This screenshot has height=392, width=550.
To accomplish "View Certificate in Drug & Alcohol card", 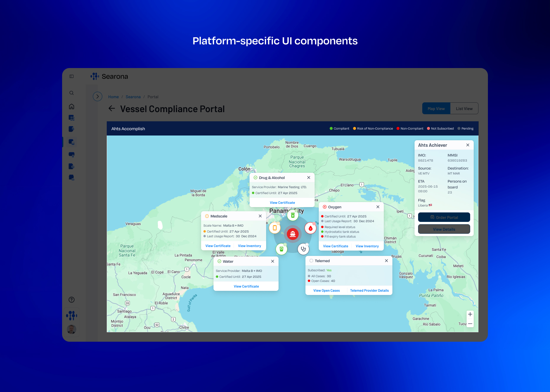I will click(x=282, y=203).
